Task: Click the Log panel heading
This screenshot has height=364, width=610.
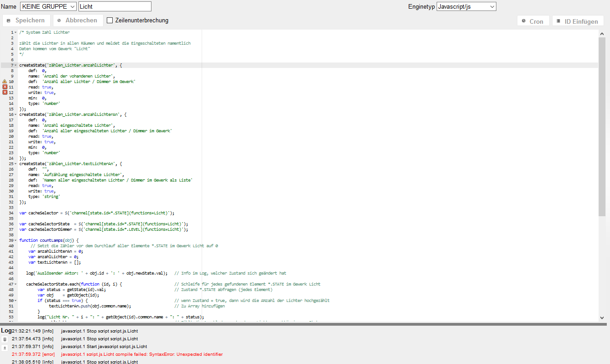Action: [6, 331]
